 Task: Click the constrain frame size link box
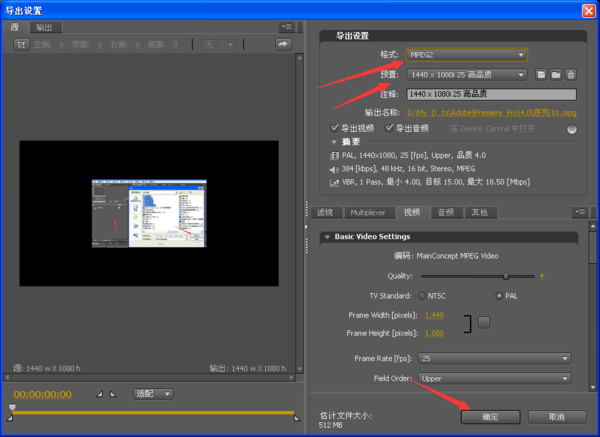pyautogui.click(x=484, y=322)
